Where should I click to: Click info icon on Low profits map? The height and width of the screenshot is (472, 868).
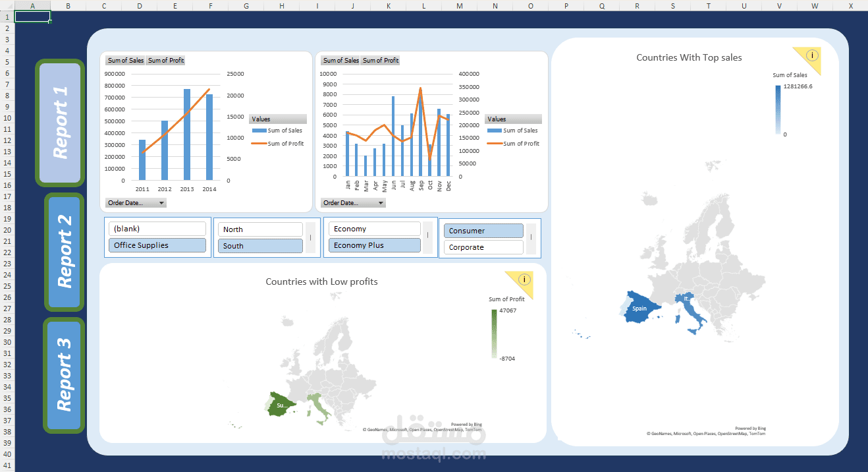[x=524, y=280]
